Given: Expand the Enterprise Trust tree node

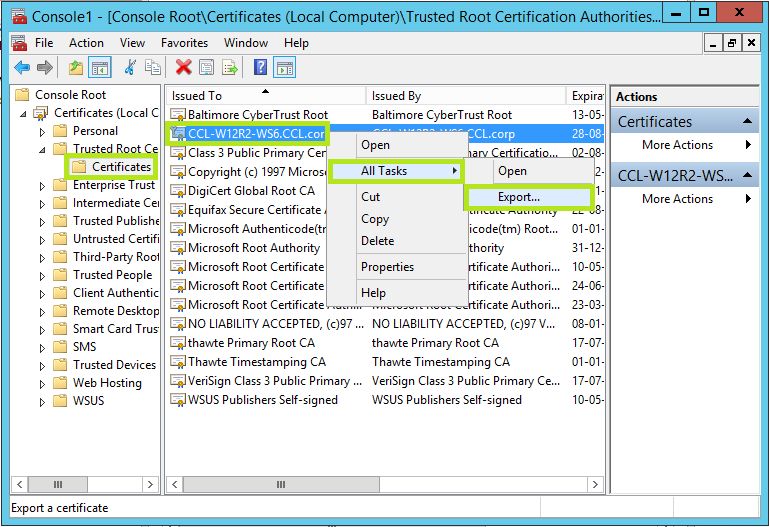Looking at the screenshot, I should tap(42, 186).
